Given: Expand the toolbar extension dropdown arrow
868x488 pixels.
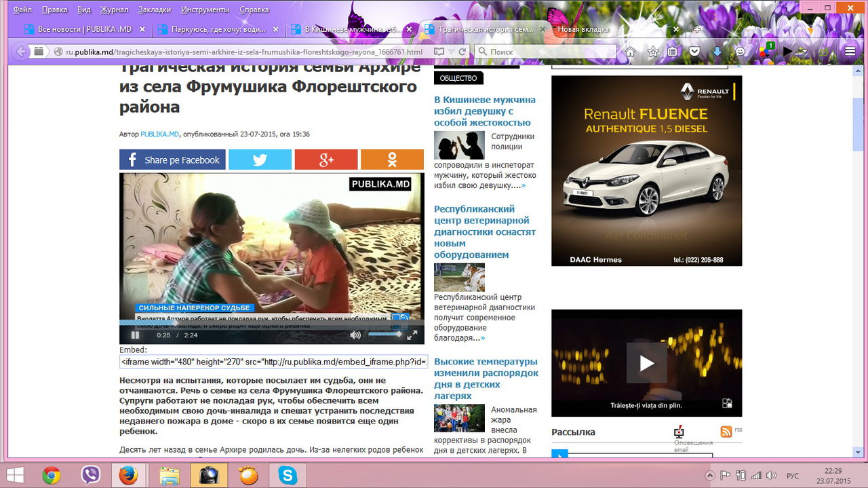Looking at the screenshot, I should pyautogui.click(x=804, y=52).
